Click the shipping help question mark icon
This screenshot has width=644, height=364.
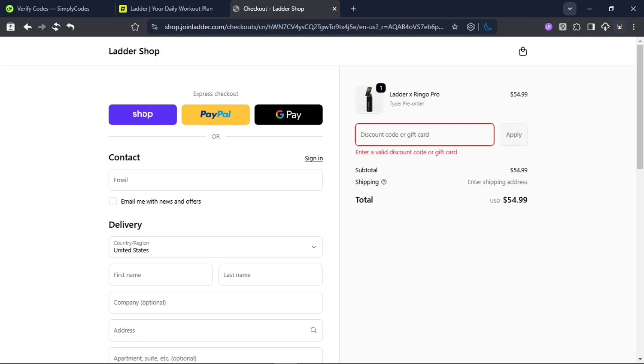point(384,182)
